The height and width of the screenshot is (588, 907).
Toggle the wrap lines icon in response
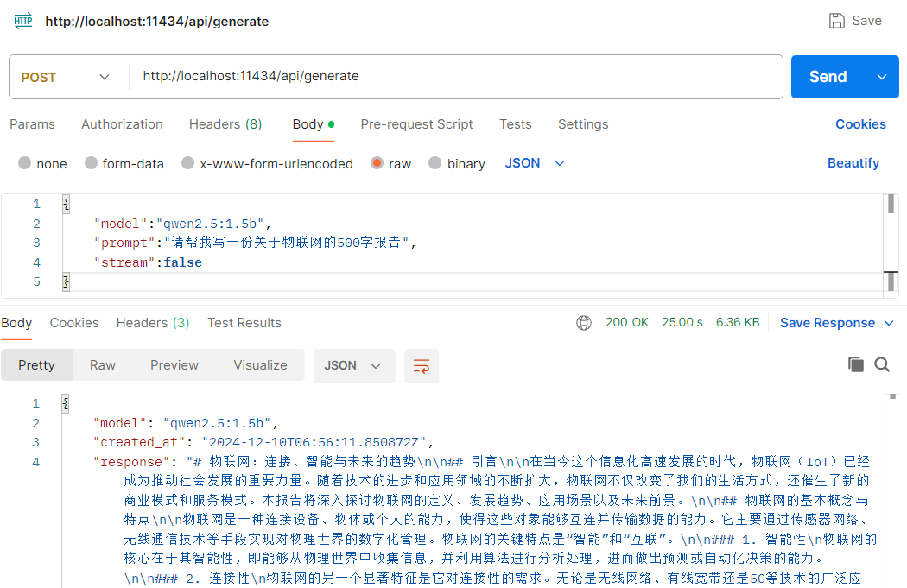[x=422, y=366]
